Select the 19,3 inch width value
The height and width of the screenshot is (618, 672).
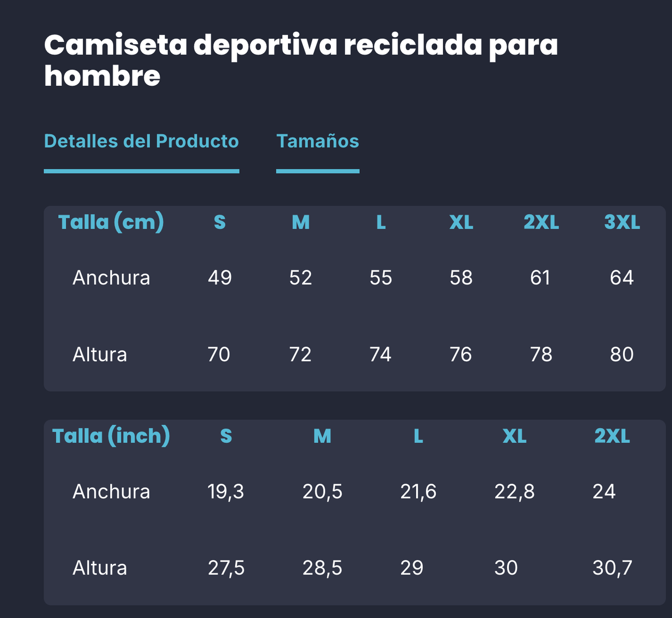click(226, 491)
